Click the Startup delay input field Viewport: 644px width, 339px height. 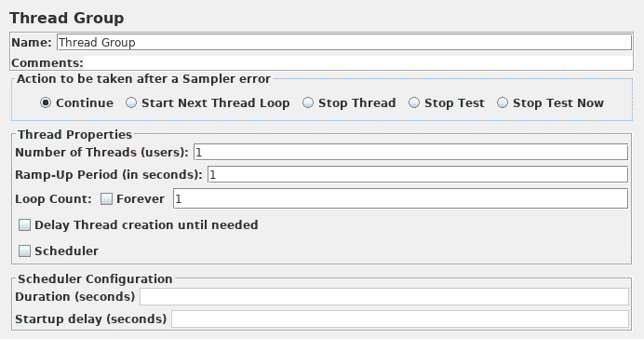click(x=400, y=319)
